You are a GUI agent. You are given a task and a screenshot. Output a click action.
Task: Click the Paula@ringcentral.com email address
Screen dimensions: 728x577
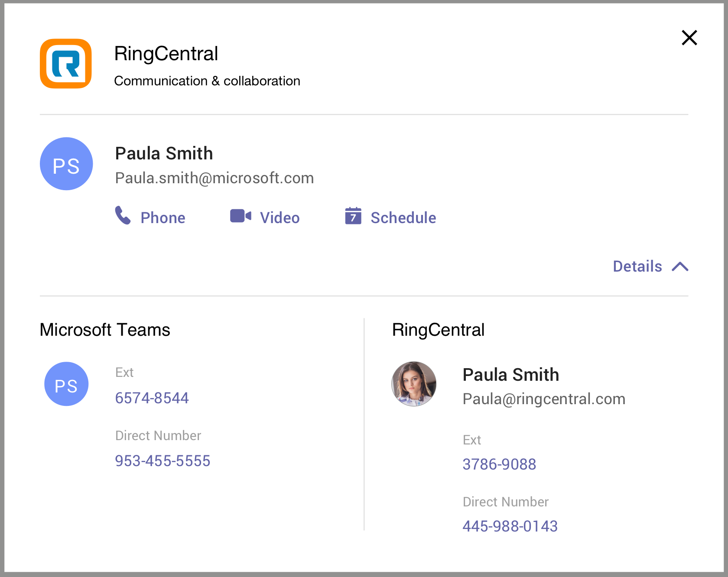(544, 399)
